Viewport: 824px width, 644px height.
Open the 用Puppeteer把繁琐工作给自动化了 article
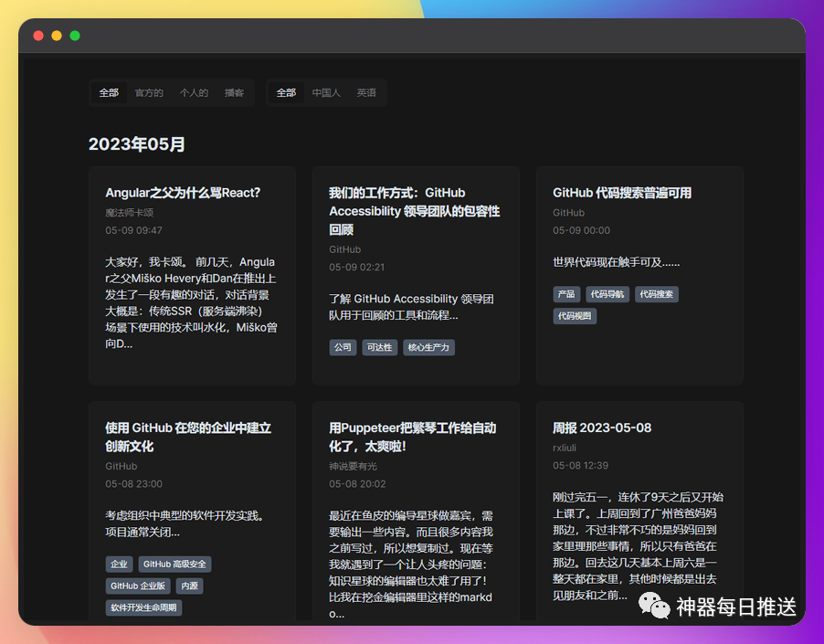(x=415, y=437)
